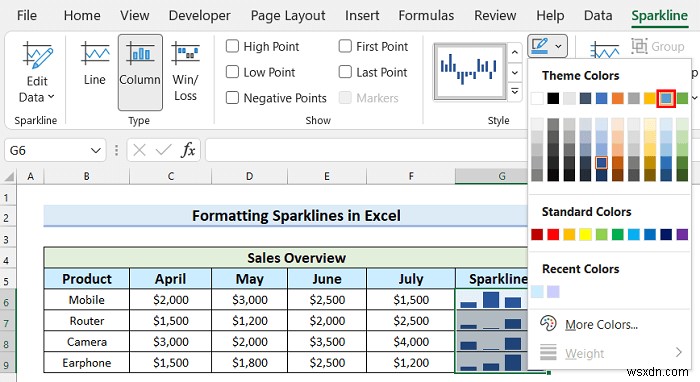The width and height of the screenshot is (700, 382).
Task: Switch to the Data tab
Action: click(598, 16)
